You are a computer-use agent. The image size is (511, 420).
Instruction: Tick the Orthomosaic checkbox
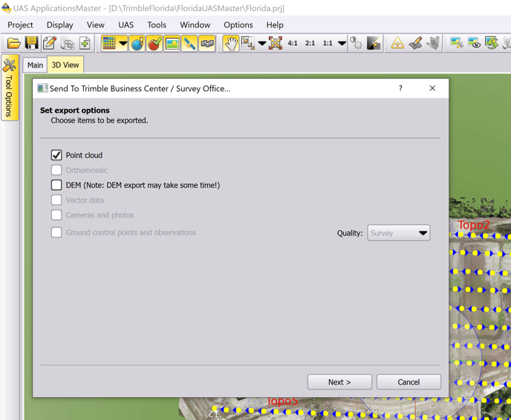point(56,170)
